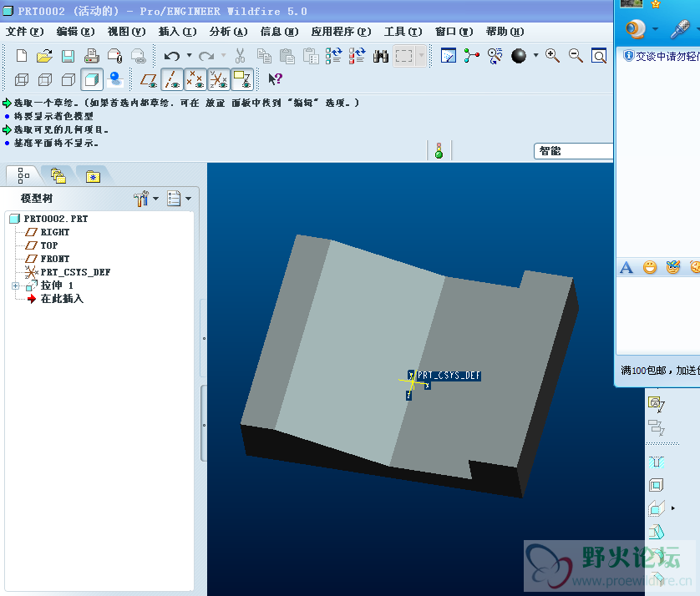Toggle datum axes display

(172, 79)
